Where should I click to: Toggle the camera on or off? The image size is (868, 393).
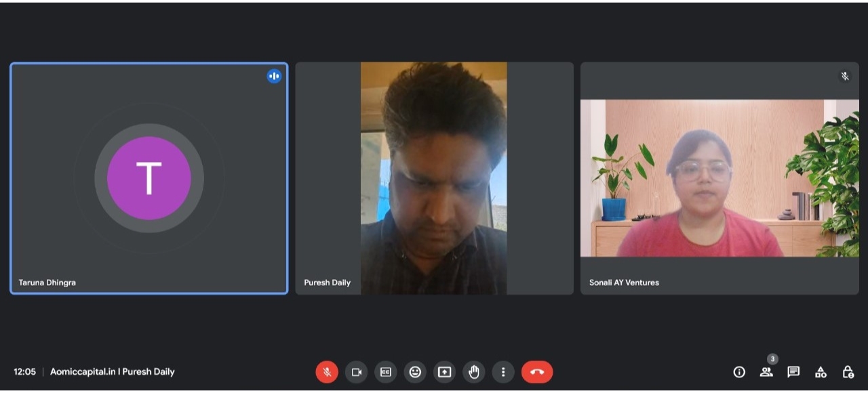coord(356,372)
